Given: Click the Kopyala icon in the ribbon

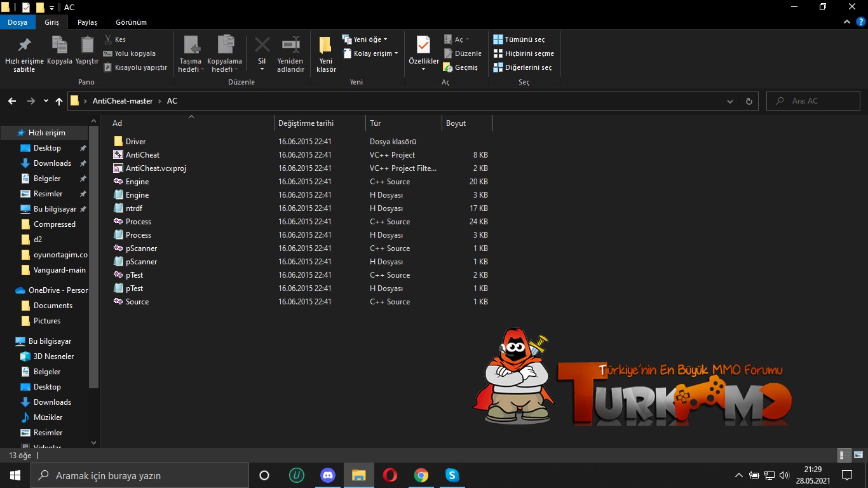Looking at the screenshot, I should (60, 45).
